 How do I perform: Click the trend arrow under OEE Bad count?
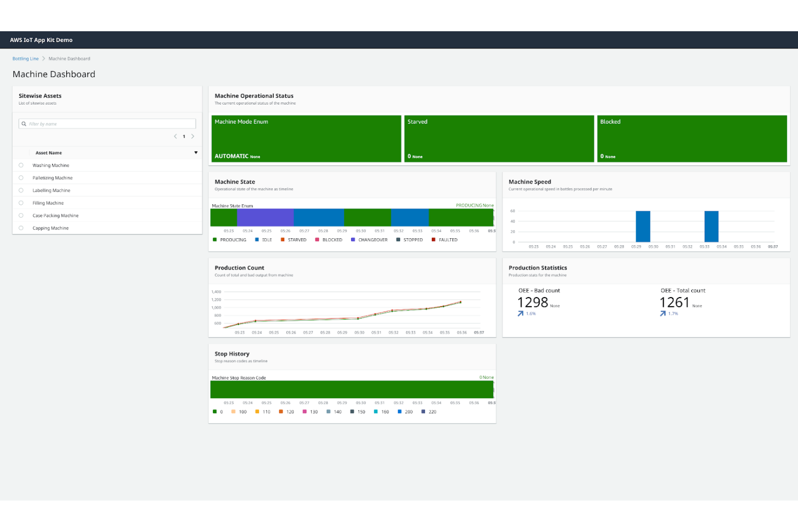520,313
